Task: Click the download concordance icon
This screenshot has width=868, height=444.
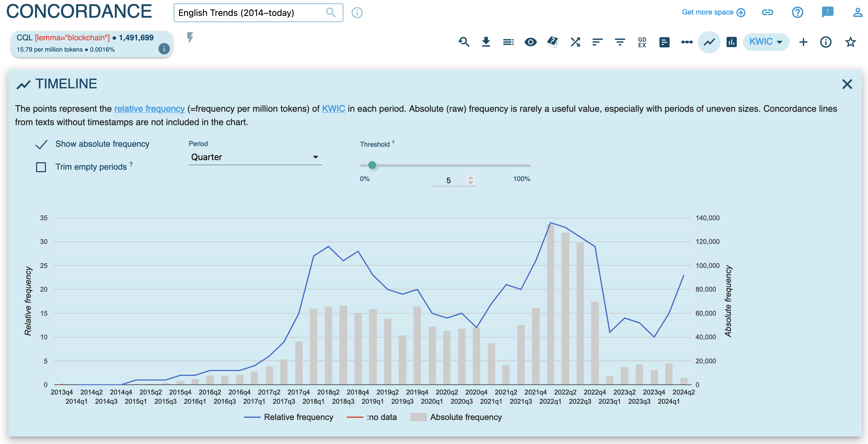Action: click(x=486, y=42)
